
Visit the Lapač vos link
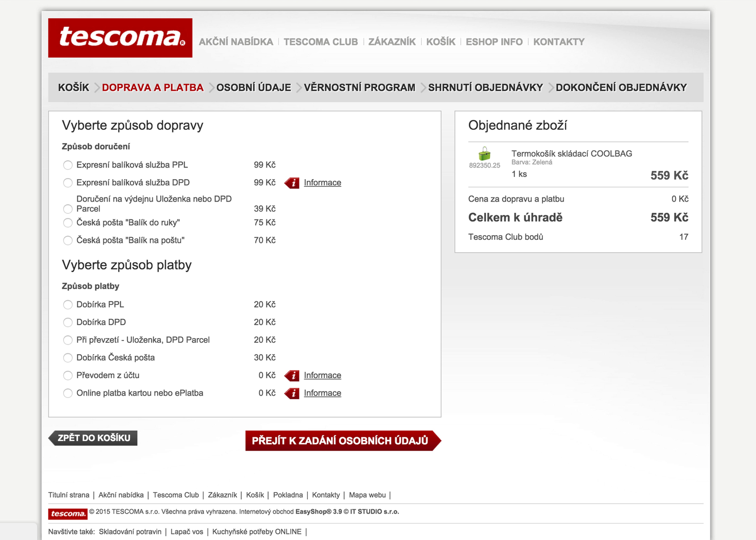coord(187,532)
